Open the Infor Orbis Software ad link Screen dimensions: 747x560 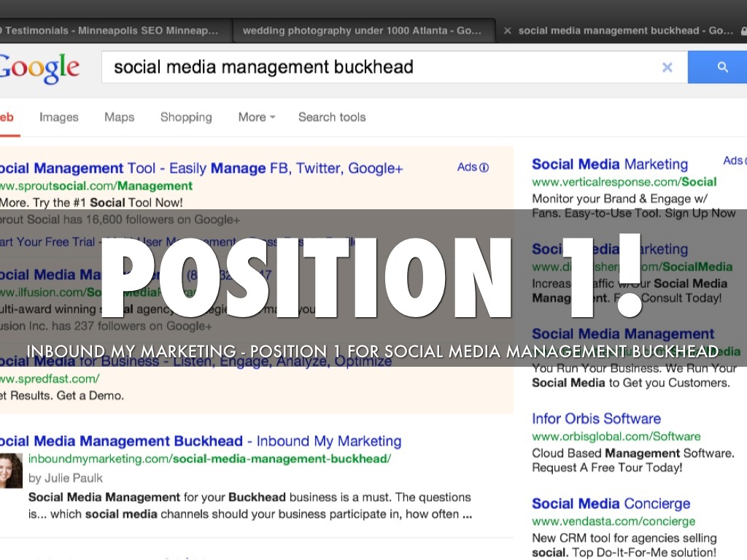coord(596,419)
